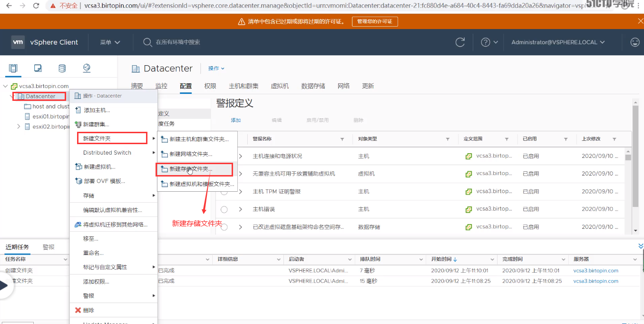
Task: Select 新建主机和群集文件夹... submenu item
Action: [x=197, y=139]
